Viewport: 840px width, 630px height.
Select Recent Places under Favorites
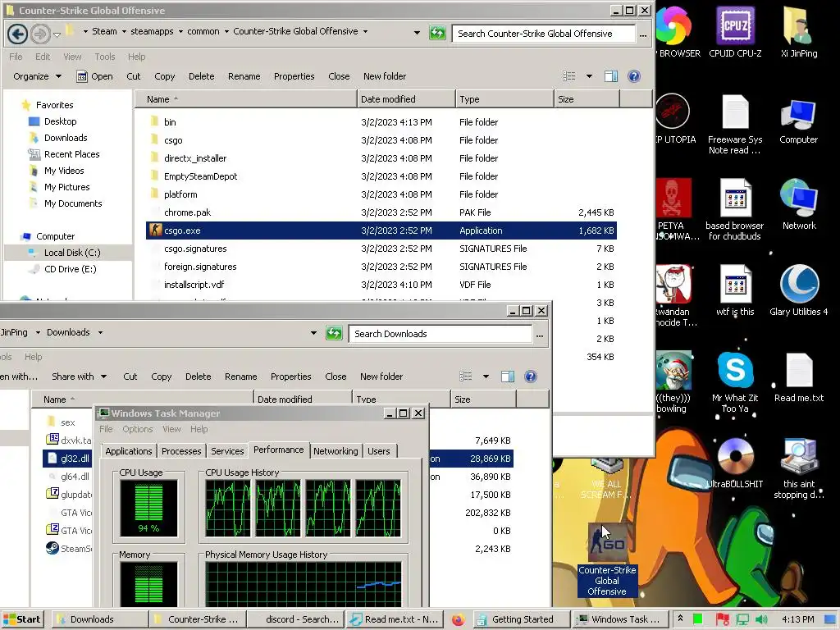[x=72, y=154]
